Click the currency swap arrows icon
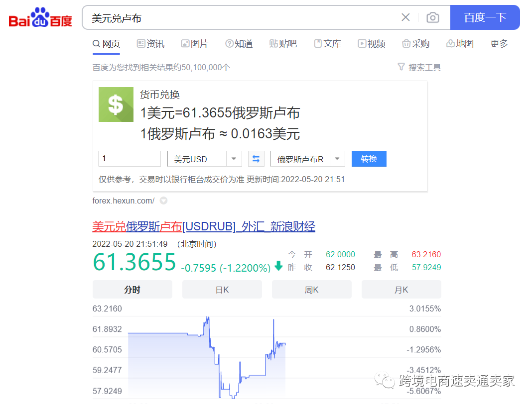This screenshot has width=532, height=404. 256,158
